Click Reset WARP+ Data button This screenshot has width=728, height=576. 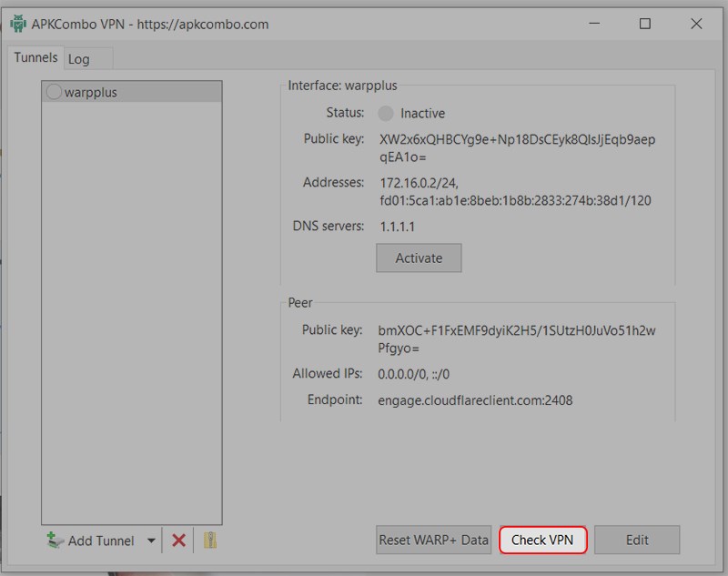[x=434, y=540]
